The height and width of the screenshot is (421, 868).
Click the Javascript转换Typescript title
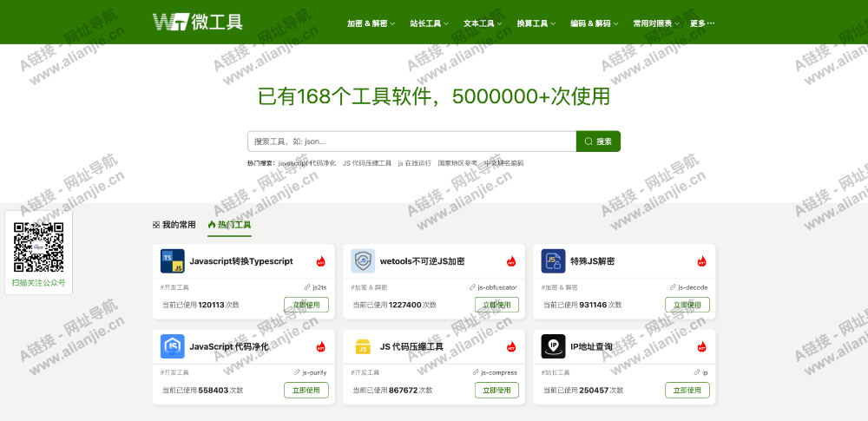coord(241,261)
